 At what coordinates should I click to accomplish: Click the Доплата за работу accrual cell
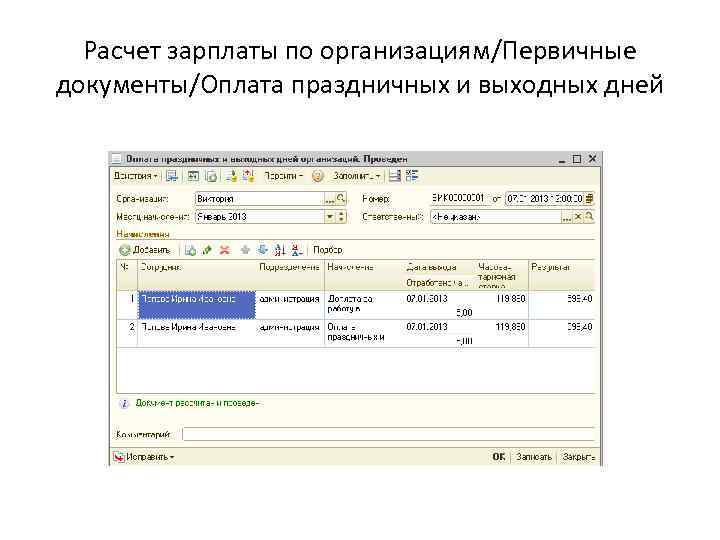pos(364,304)
